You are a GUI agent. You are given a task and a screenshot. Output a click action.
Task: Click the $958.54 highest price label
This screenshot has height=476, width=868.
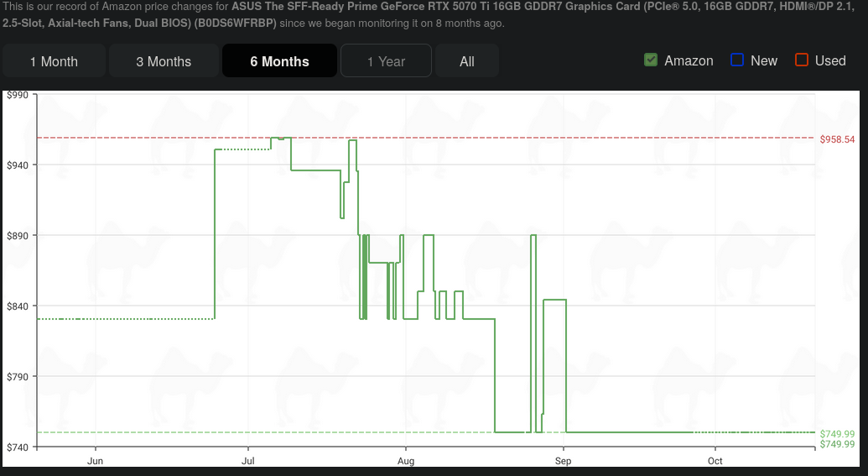(x=837, y=139)
